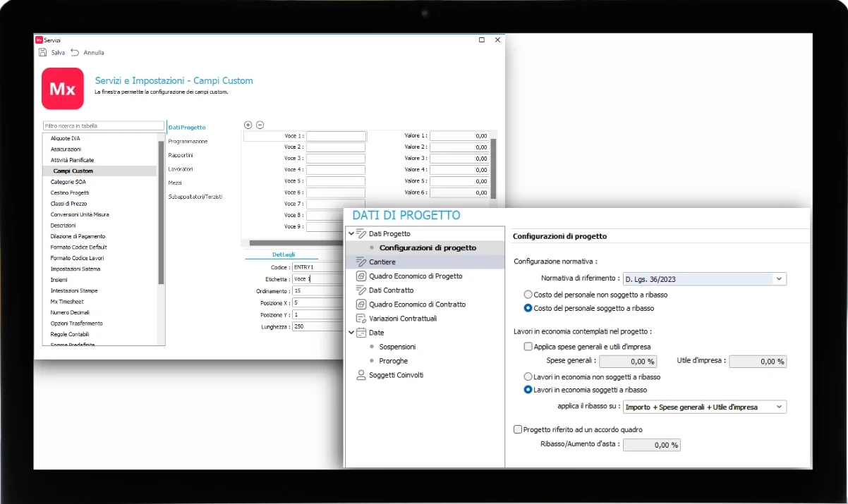Click the Utile d'impresa percentage field

(758, 362)
